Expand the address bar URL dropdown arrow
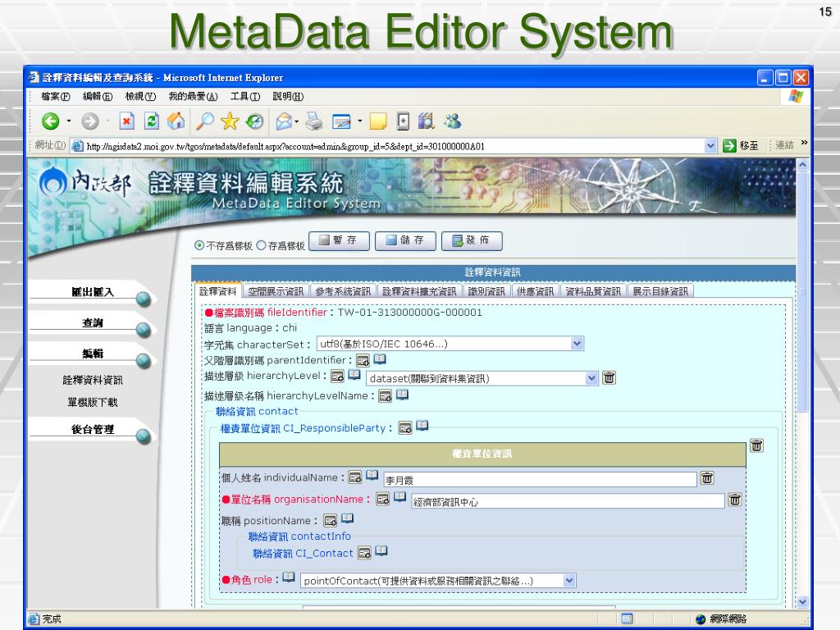This screenshot has height=630, width=840. click(710, 146)
